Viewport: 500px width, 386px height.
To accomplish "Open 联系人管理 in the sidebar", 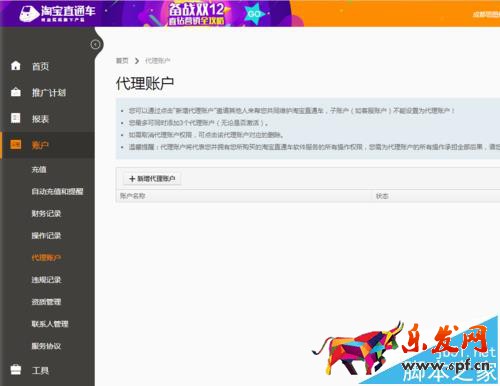I will coord(50,324).
